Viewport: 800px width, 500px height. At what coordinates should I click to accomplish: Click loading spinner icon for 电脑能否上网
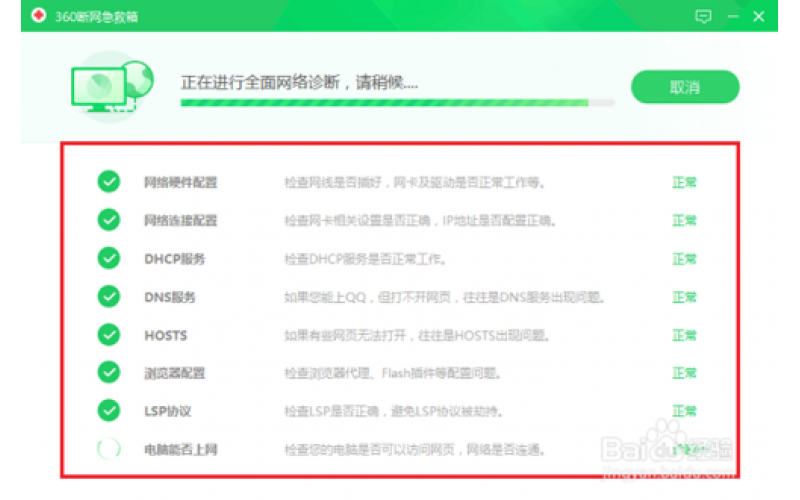[109, 449]
